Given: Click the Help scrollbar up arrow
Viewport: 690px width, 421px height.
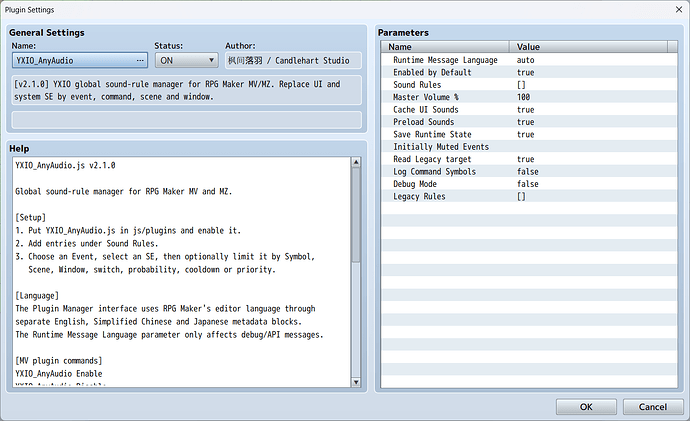Looking at the screenshot, I should point(356,162).
